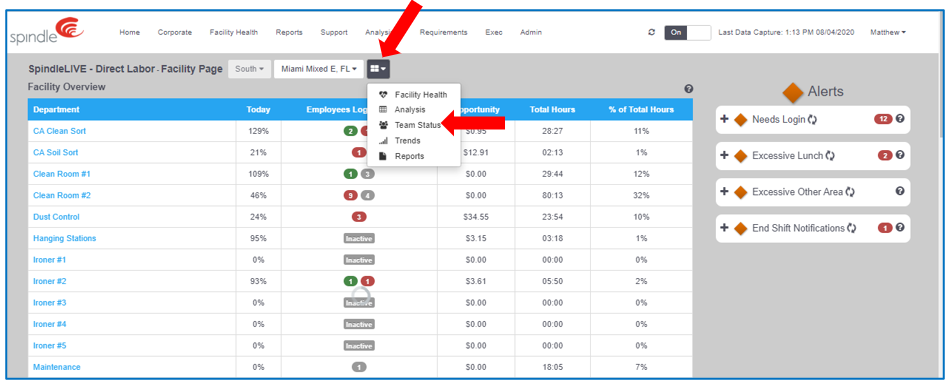Click the End Shift Notifications count badge 1
This screenshot has width=951, height=387.
click(885, 228)
